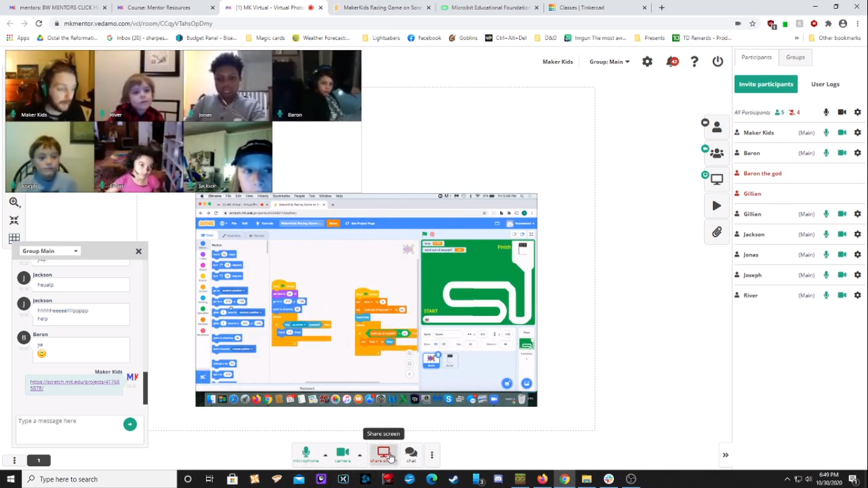This screenshot has height=488, width=868.
Task: Switch to Course: Mentor Resources browser tab
Action: 166,8
